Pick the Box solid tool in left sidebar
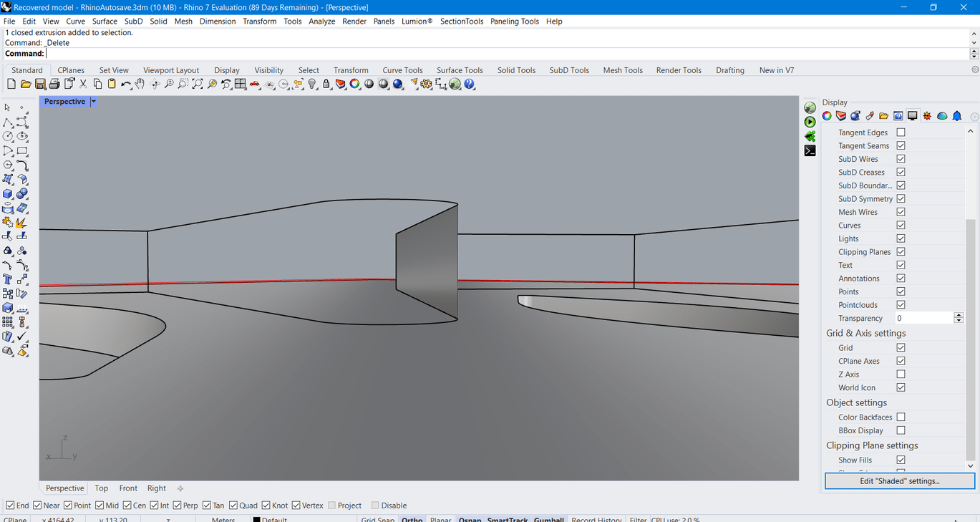The height and width of the screenshot is (522, 980). click(8, 193)
